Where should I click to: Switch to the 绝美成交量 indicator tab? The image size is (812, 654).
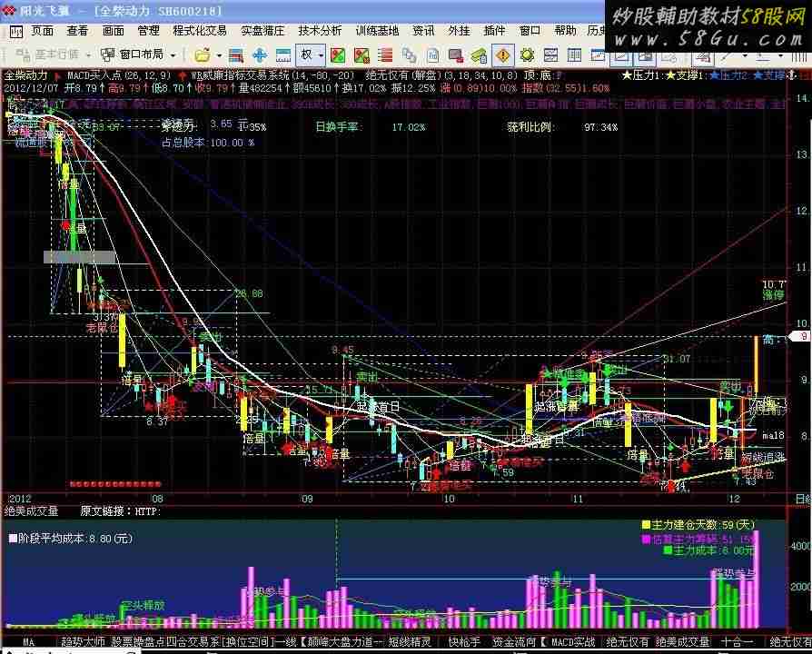click(x=682, y=642)
